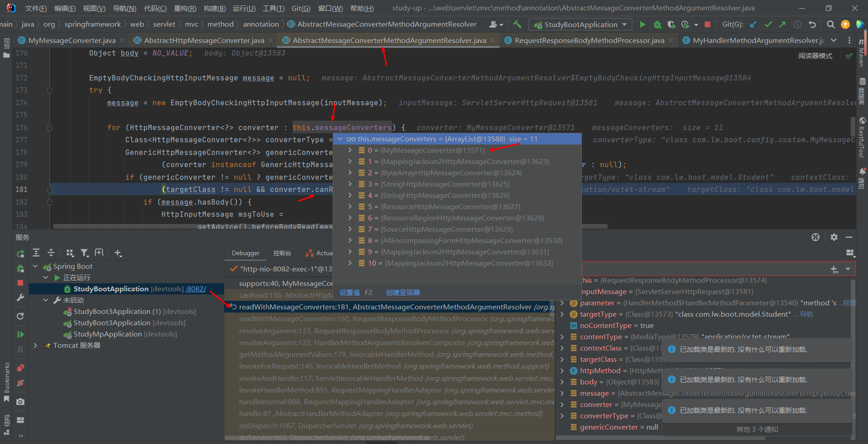Click the camera thread dump icon

pos(20,402)
